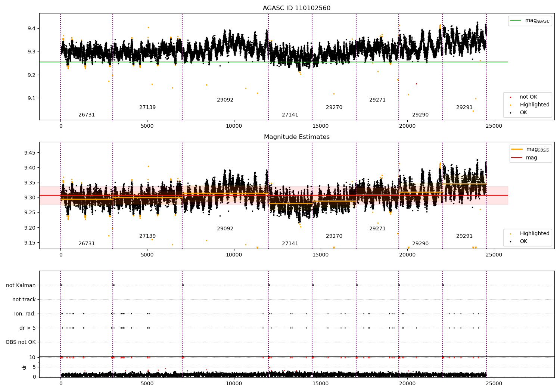Click obsid label 29291 in top plot
Screen dimensions: 560x392
[x=464, y=108]
